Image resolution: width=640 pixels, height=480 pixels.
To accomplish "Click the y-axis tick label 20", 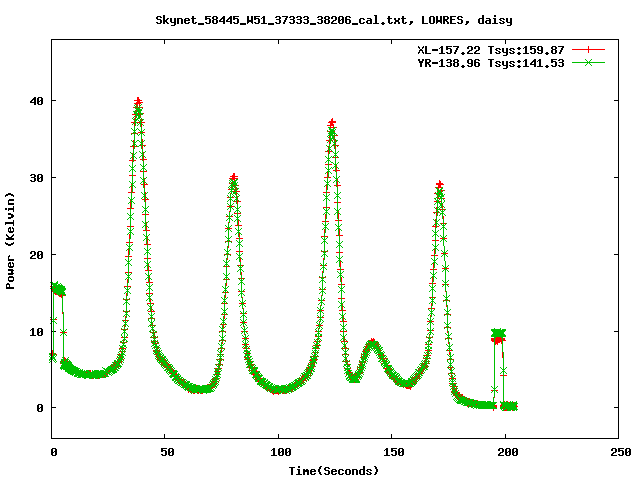I will pos(36,255).
